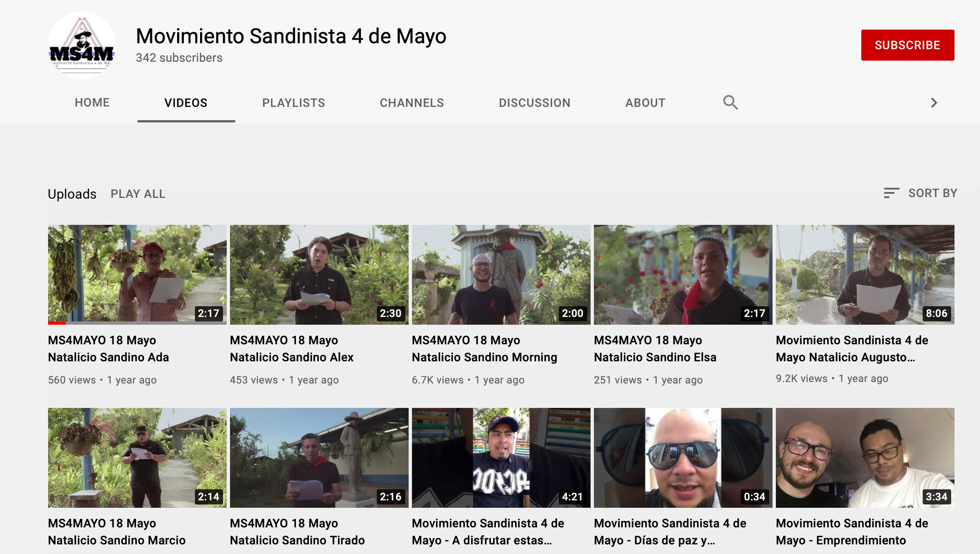Open the 4:21 A disfrutar estas video thumbnail
This screenshot has width=980, height=554.
coord(501,457)
